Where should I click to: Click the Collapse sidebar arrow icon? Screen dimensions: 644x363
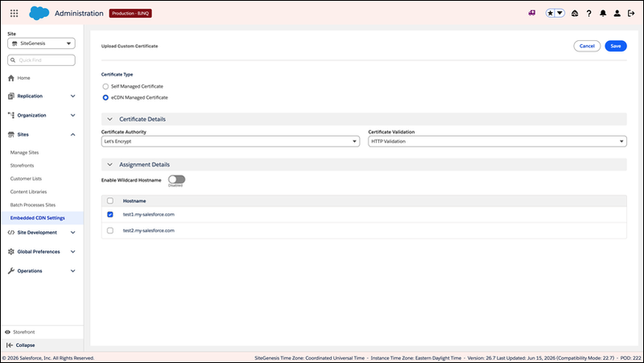click(10, 345)
